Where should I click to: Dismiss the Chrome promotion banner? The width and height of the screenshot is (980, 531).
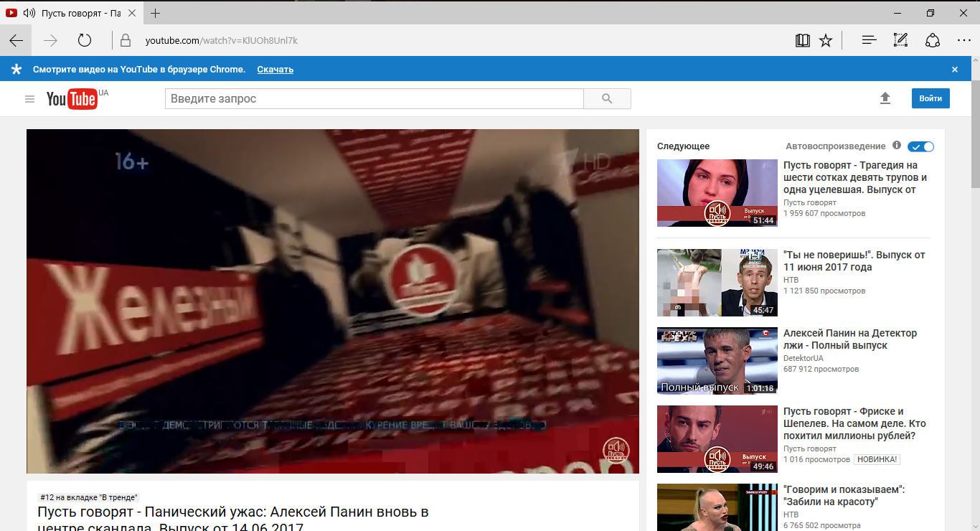coord(955,69)
